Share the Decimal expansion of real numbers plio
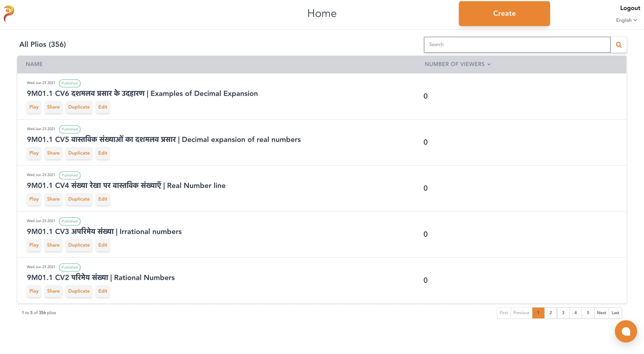The width and height of the screenshot is (644, 354). (x=53, y=153)
